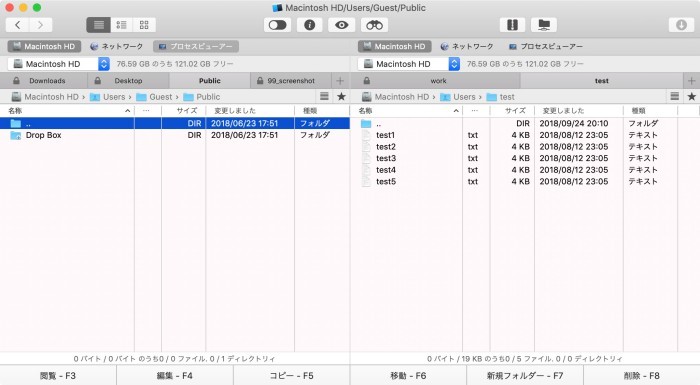Switch to the 99_screenshot tab
700x385 pixels.
pyautogui.click(x=291, y=81)
